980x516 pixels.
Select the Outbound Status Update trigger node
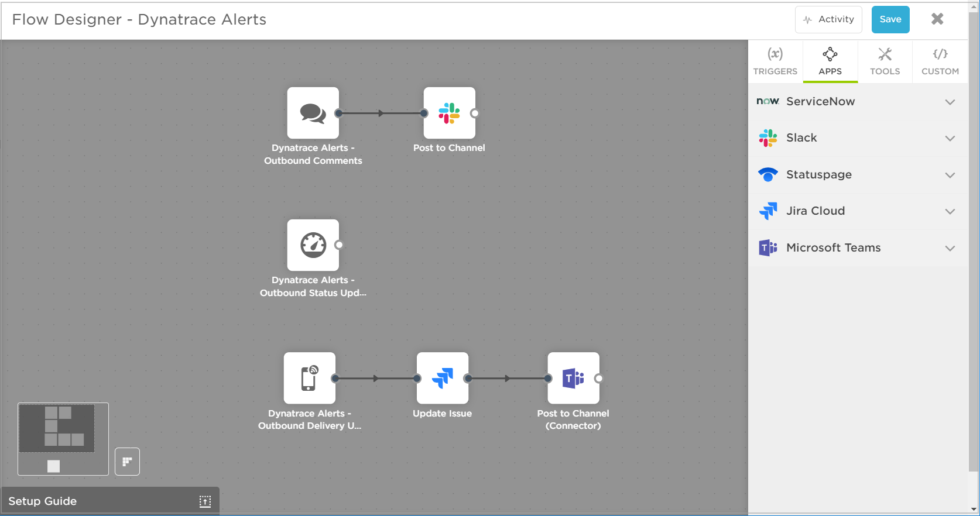point(313,245)
